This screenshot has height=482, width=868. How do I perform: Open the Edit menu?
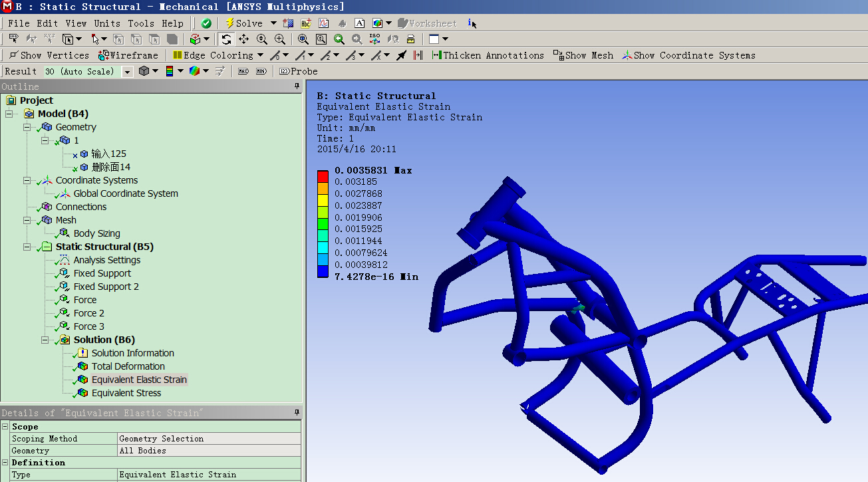click(x=47, y=23)
